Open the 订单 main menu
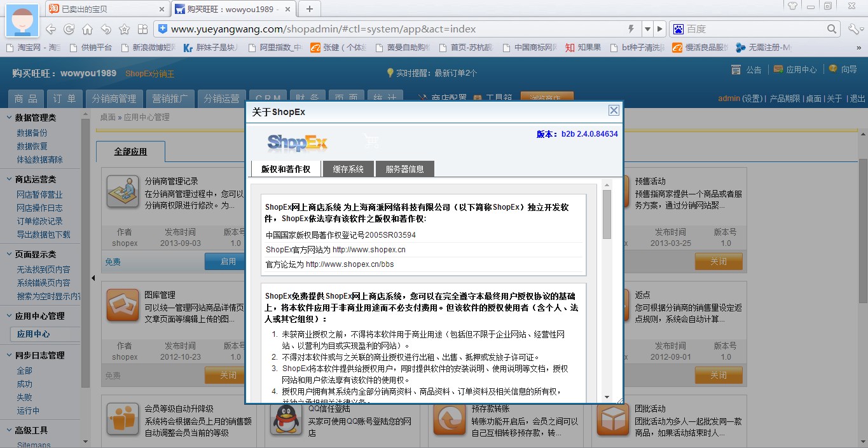This screenshot has width=868, height=448. point(64,98)
